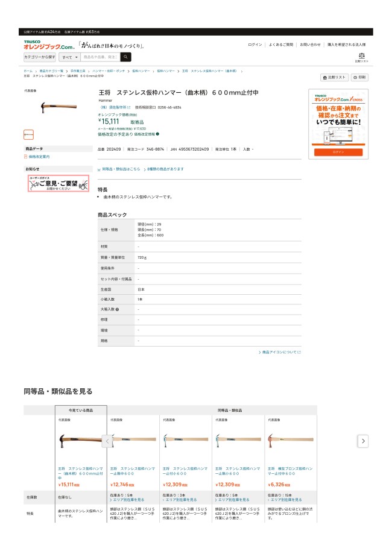Image resolution: width=392 pixels, height=554 pixels.
Task: Open ステンレス仮枠ハンマー止類小600 product link
Action: point(238,471)
